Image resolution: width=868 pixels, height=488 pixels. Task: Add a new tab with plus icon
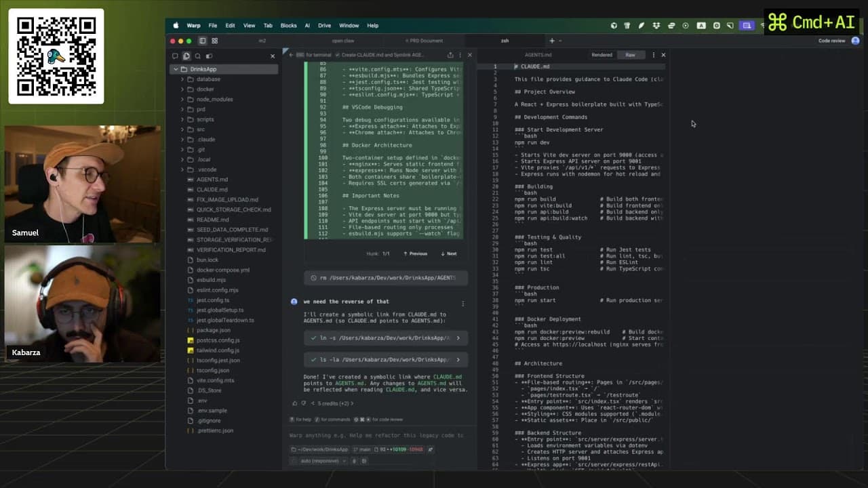[x=551, y=41]
